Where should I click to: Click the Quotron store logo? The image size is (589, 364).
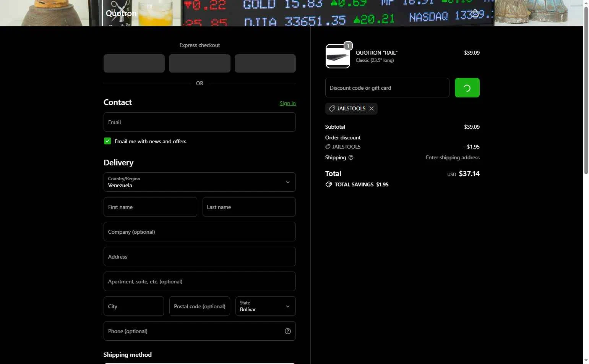point(121,13)
